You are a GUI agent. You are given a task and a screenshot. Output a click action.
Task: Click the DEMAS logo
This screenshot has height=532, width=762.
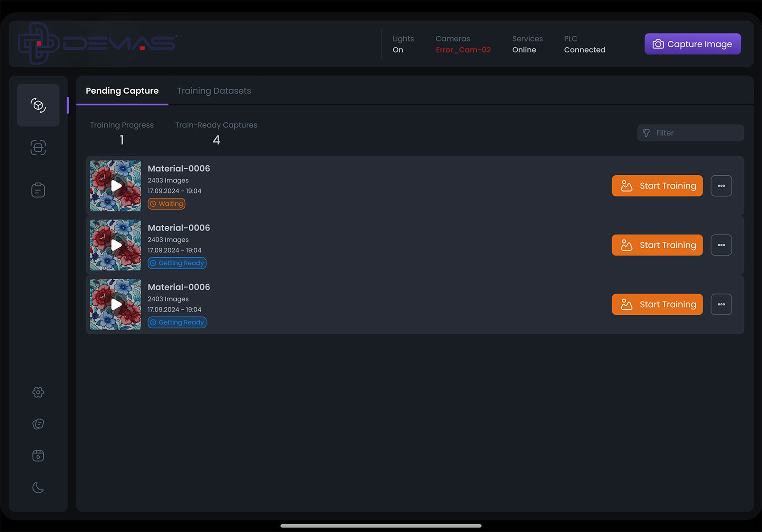pos(98,43)
